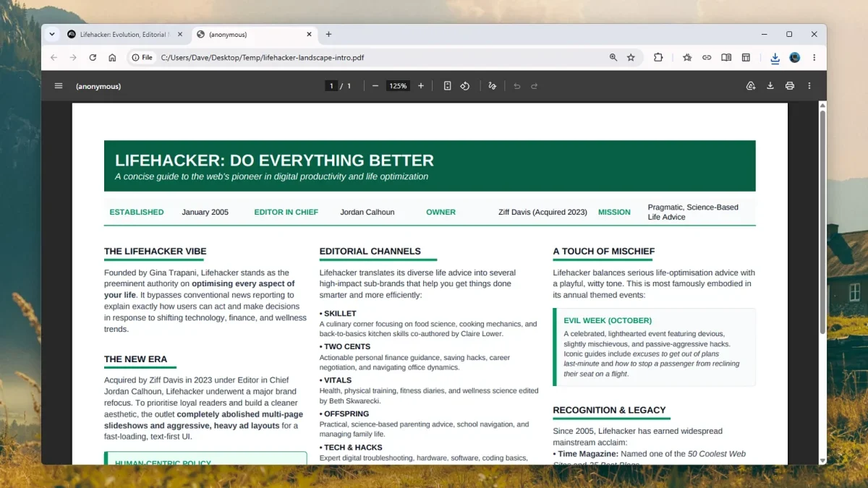Open the Extensions puzzle icon
This screenshot has height=488, width=868.
coord(658,57)
